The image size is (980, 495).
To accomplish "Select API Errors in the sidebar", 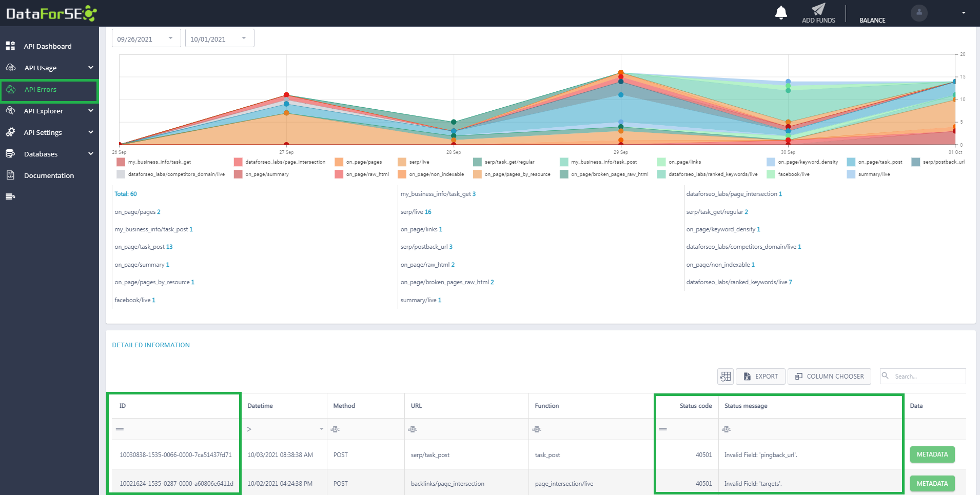I will [49, 90].
